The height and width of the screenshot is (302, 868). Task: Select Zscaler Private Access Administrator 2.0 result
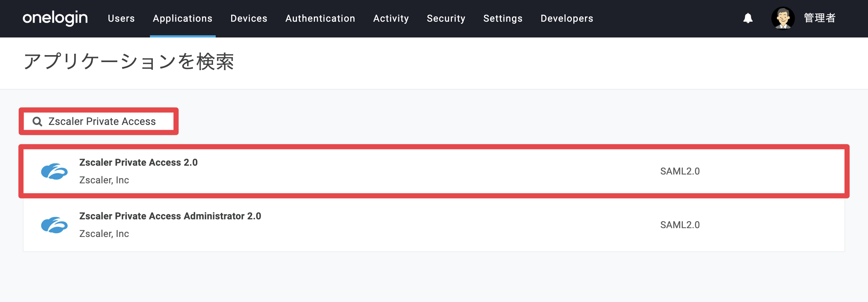(x=434, y=225)
